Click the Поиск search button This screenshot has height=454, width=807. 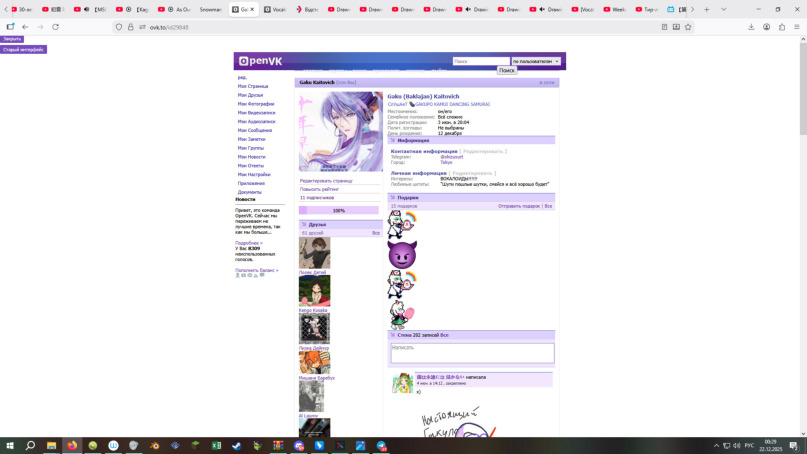[x=506, y=70]
